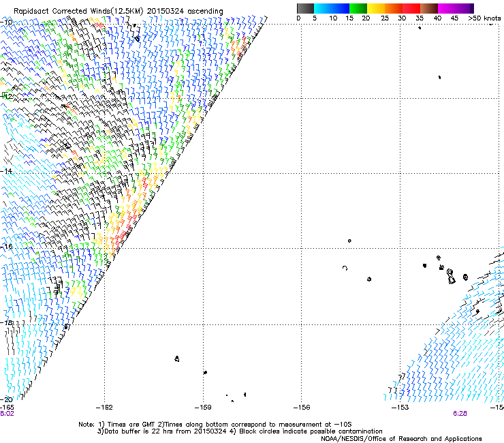
Task: Select the green 15–20 knots color segment
Action: click(x=358, y=8)
